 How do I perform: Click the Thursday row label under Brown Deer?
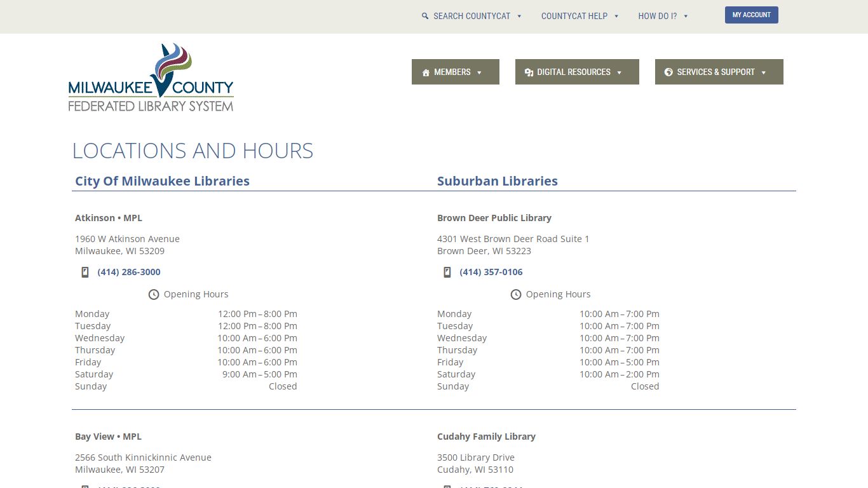click(457, 350)
